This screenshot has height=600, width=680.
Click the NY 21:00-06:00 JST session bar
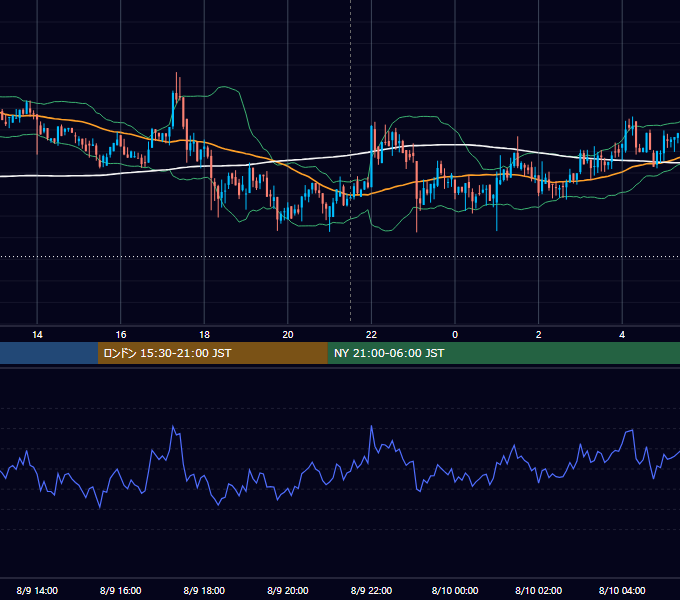point(503,353)
